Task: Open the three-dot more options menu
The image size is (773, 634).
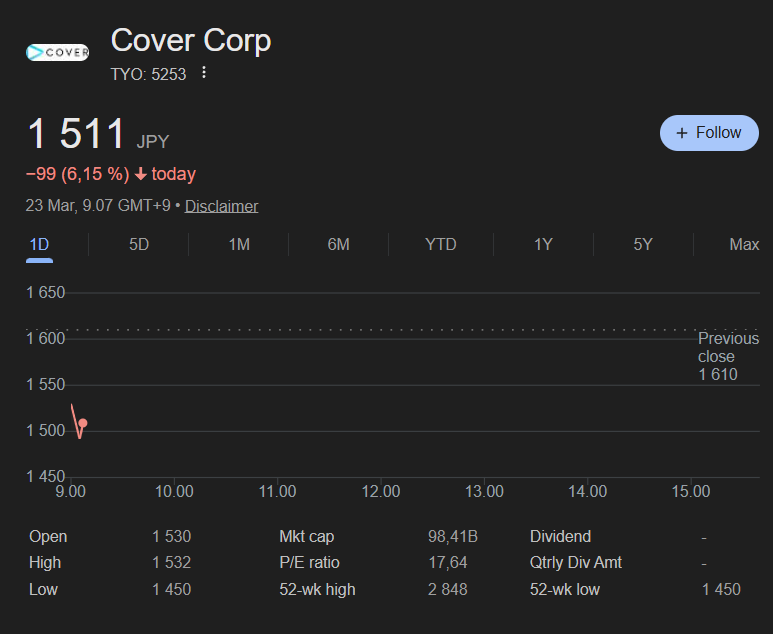Action: [204, 73]
